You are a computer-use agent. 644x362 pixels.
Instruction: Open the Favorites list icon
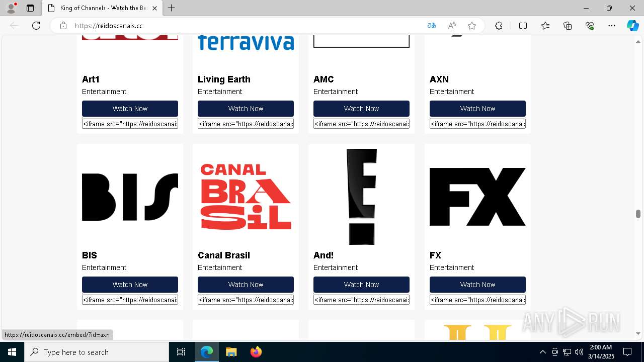(545, 26)
